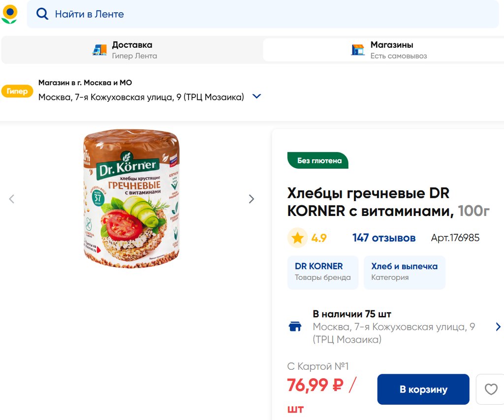The width and height of the screenshot is (504, 420).
Task: Open the 147 отзывов reviews link
Action: pos(384,238)
